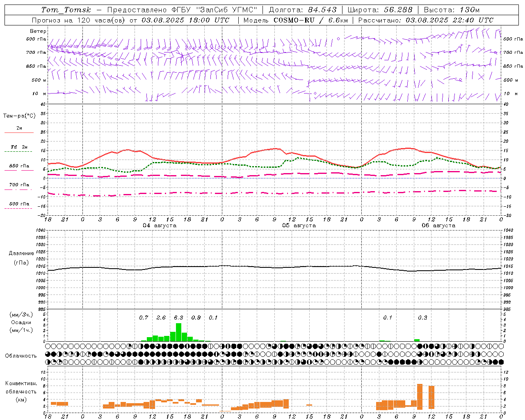525x420 pixels.
Task: Click the Долгота: 84.543 longitude value
Action: point(303,10)
